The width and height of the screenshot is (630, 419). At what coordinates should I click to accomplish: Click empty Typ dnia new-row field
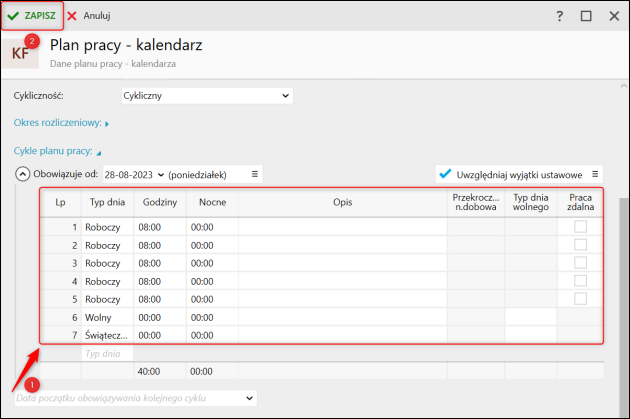107,354
